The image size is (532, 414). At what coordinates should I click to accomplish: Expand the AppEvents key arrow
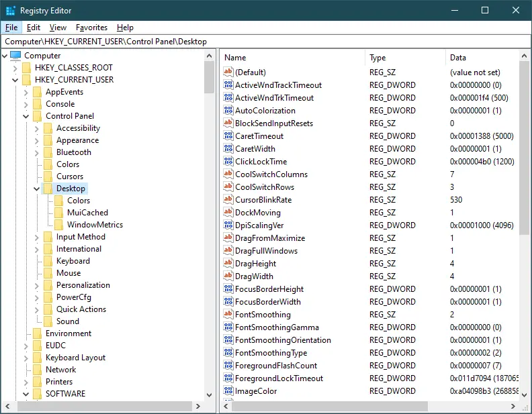click(26, 92)
